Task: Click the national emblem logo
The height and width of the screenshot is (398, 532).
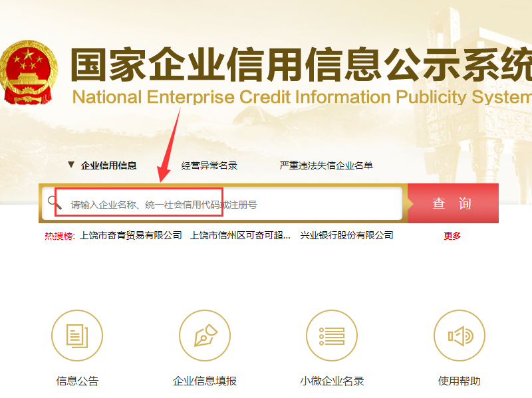Action: pyautogui.click(x=29, y=72)
